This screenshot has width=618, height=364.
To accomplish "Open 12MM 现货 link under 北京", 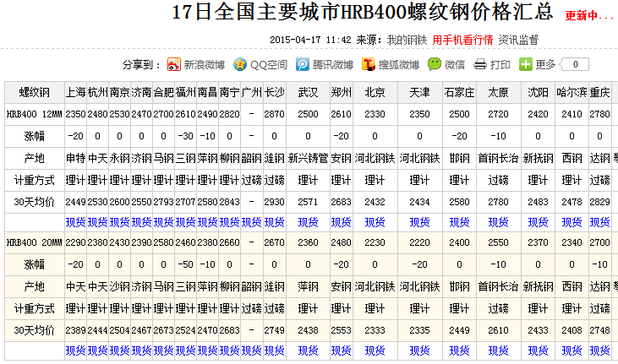I will pyautogui.click(x=375, y=223).
